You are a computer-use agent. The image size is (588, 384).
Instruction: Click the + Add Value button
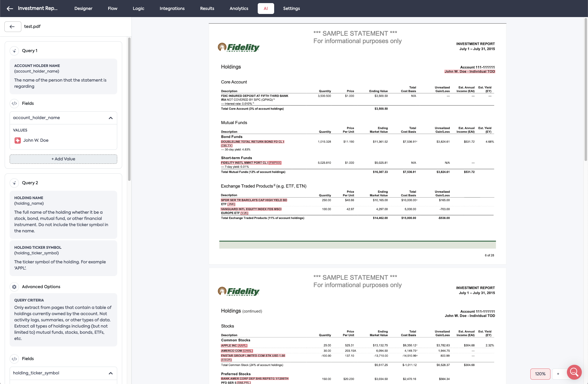63,159
